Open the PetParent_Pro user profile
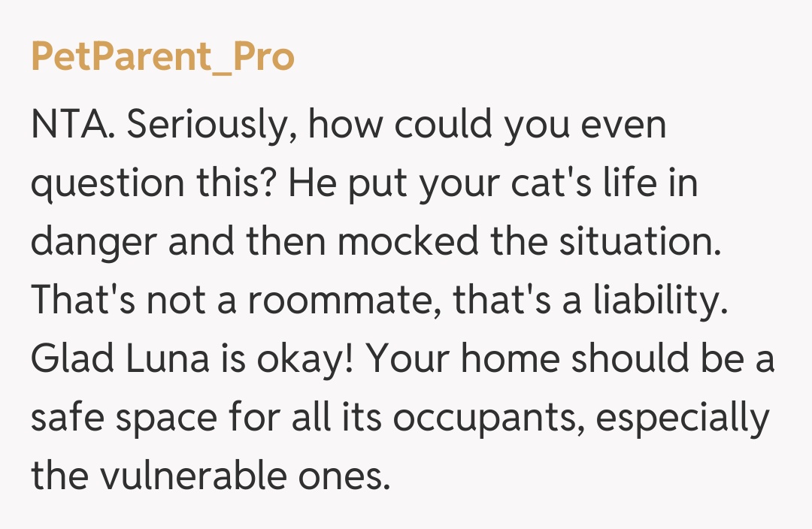Image resolution: width=812 pixels, height=529 pixels. (x=162, y=58)
